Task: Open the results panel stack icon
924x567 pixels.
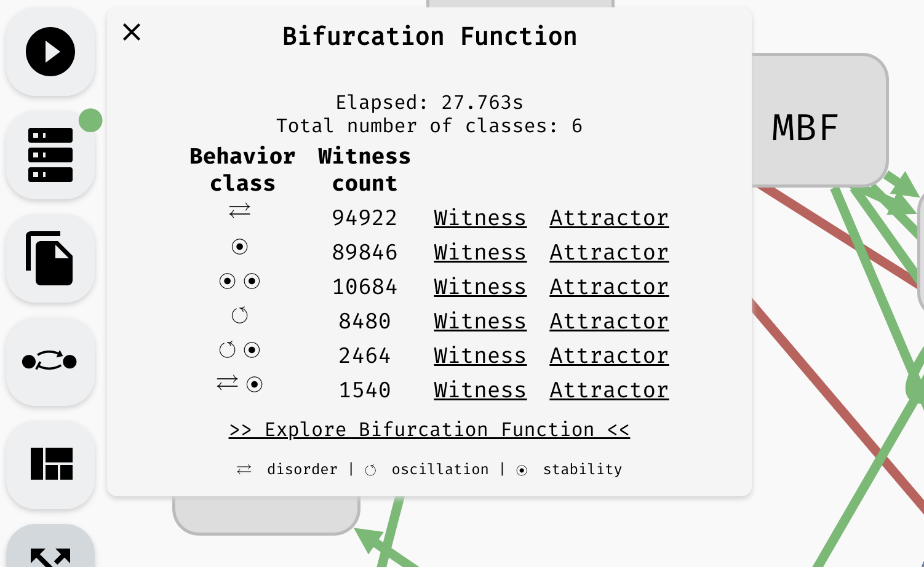Action: 50,155
